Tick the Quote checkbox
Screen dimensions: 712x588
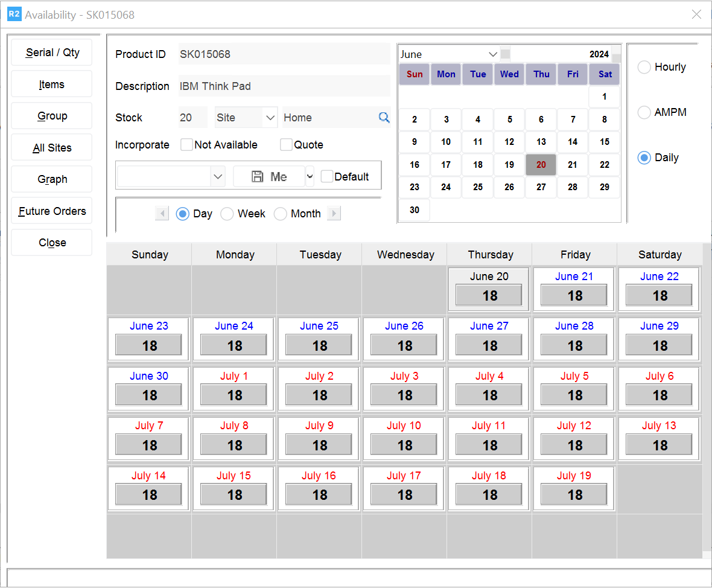(x=287, y=145)
